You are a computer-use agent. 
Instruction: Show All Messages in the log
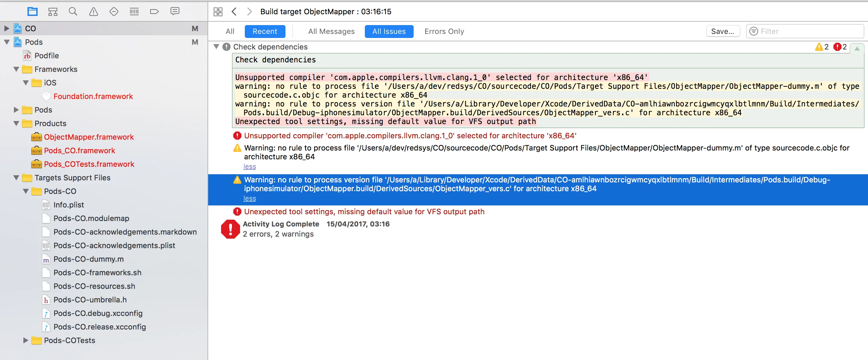coord(331,32)
